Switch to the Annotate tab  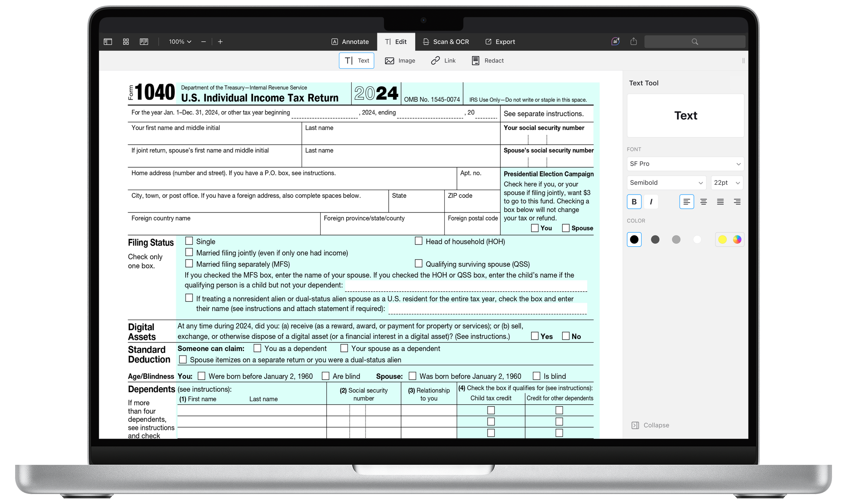[x=350, y=42]
